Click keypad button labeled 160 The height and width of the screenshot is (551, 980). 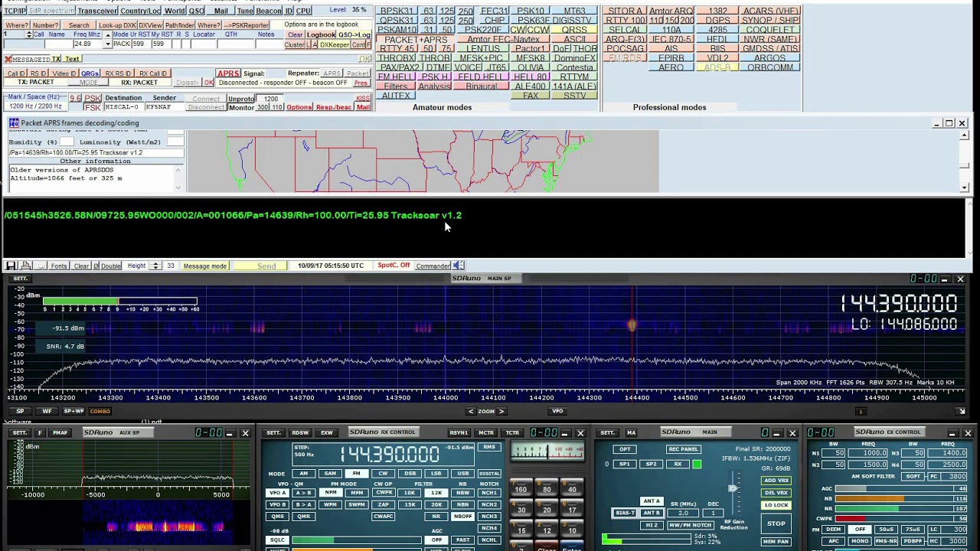pyautogui.click(x=521, y=489)
